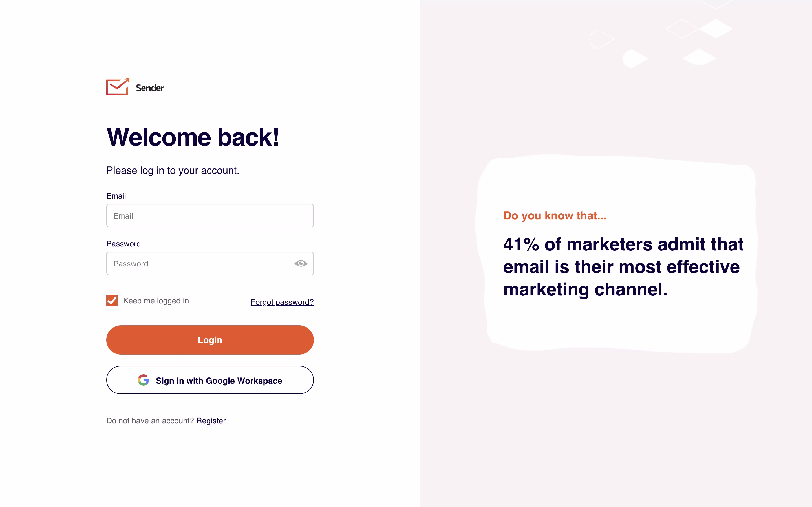Click the orange Login button
The image size is (812, 507).
tap(210, 340)
